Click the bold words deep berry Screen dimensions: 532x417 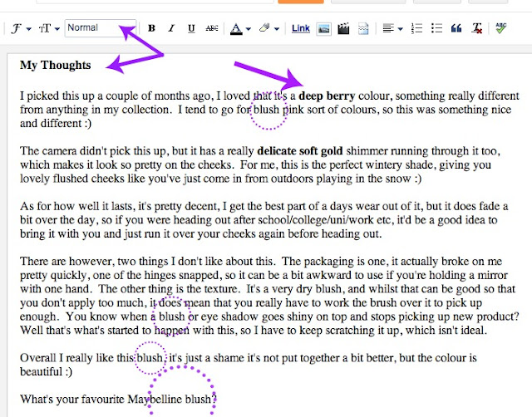click(327, 96)
